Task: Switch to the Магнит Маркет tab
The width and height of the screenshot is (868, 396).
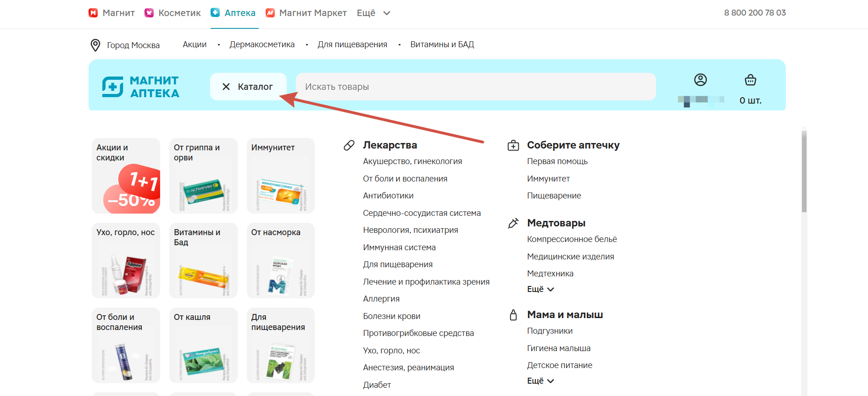Action: (x=306, y=13)
